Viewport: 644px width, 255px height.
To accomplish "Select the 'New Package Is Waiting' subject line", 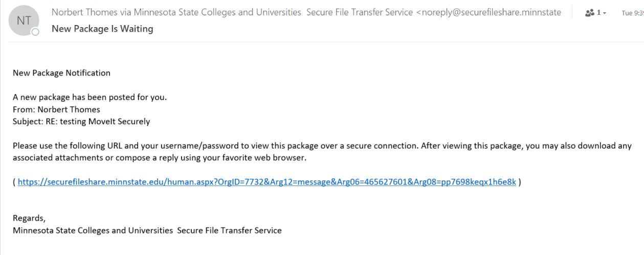I will point(102,29).
